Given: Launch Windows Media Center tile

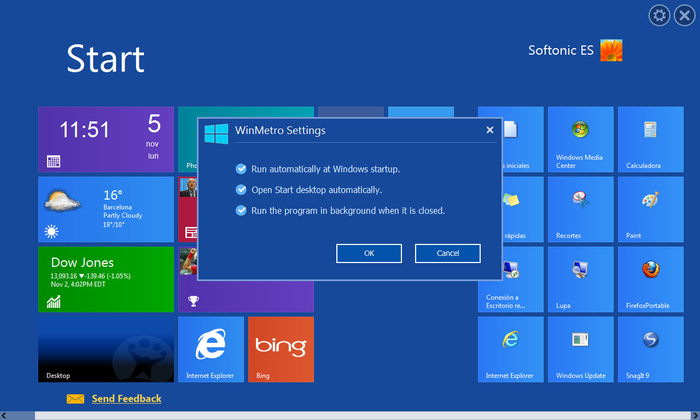Looking at the screenshot, I should pos(580,139).
